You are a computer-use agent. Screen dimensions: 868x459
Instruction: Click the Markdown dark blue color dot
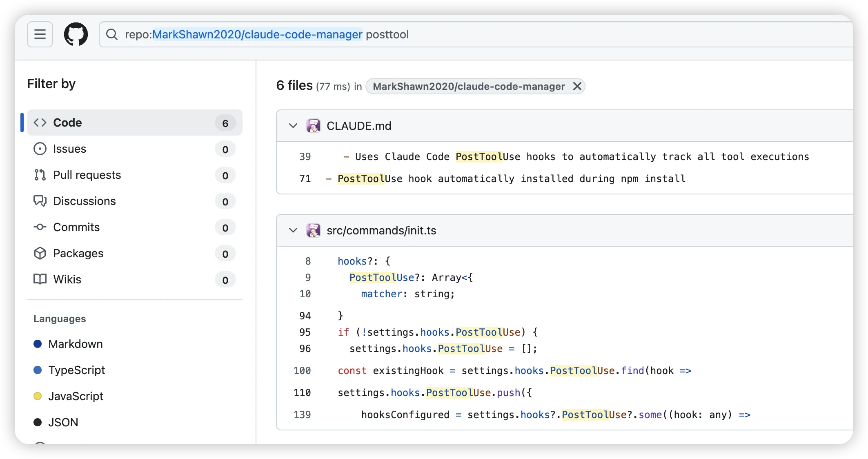point(38,344)
